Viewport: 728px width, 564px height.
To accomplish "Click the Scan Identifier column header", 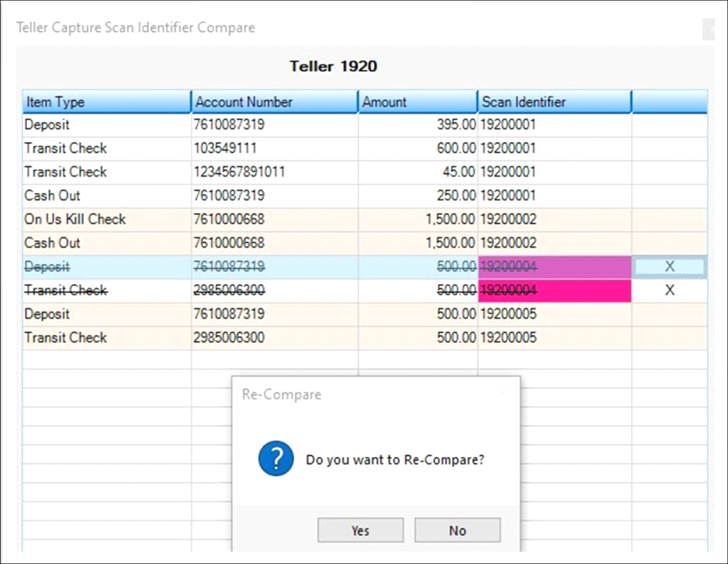I will pyautogui.click(x=554, y=101).
